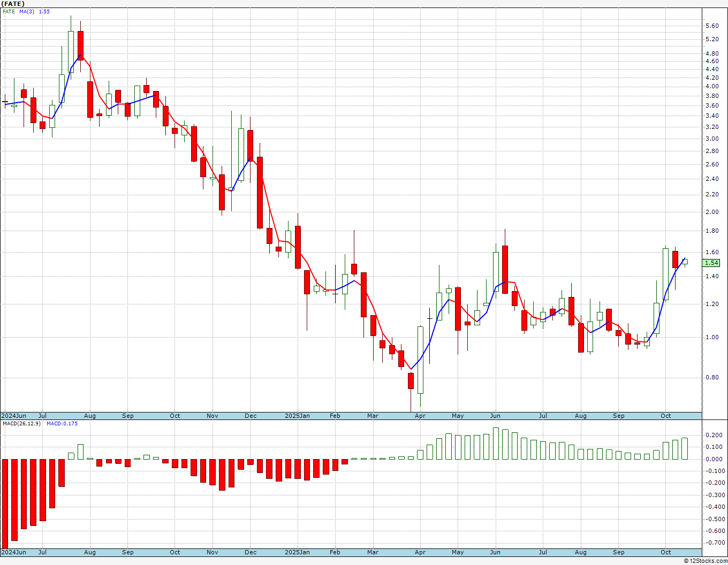Image resolution: width=728 pixels, height=565 pixels.
Task: Click the MACD:0.175 value label
Action: point(62,424)
